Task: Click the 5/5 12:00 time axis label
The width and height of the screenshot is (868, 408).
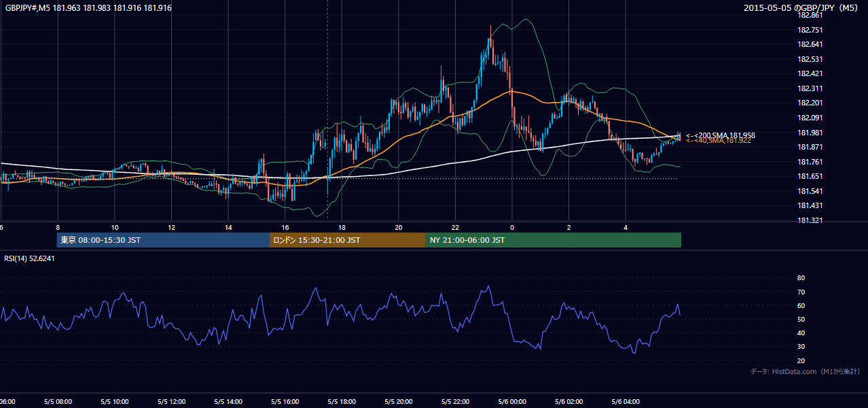Action: coord(171,402)
